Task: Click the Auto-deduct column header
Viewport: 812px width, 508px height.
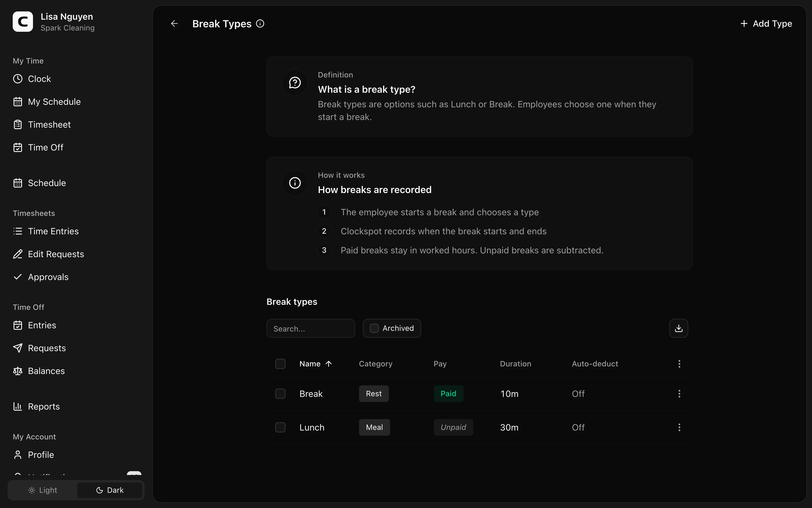Action: (595, 364)
